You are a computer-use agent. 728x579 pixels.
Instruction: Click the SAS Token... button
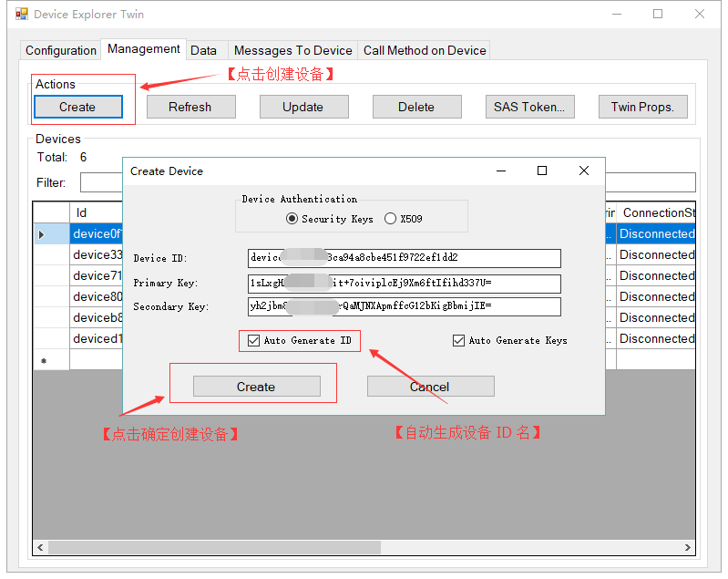point(528,107)
